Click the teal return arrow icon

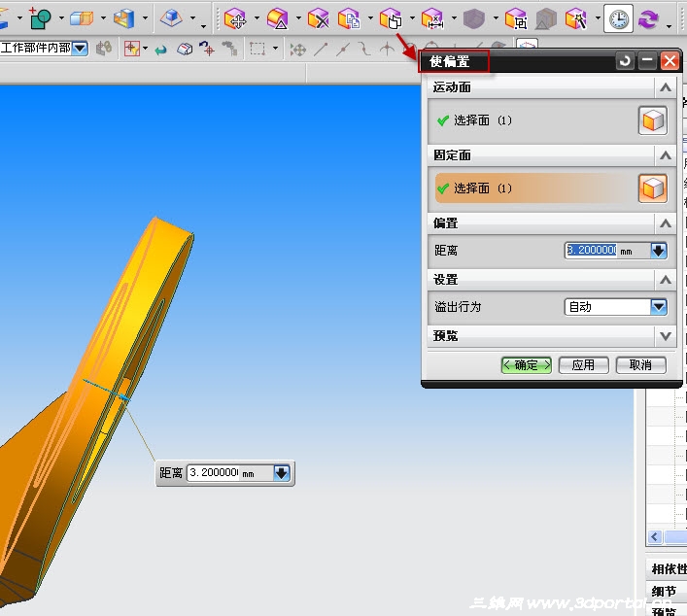(x=160, y=50)
